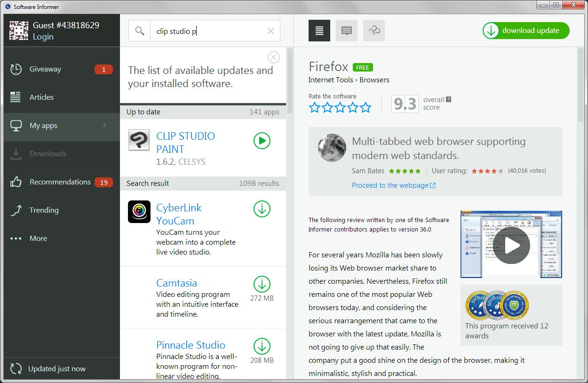Viewport: 588px width, 383px height.
Task: Click the 9.3 overall score box
Action: point(405,104)
